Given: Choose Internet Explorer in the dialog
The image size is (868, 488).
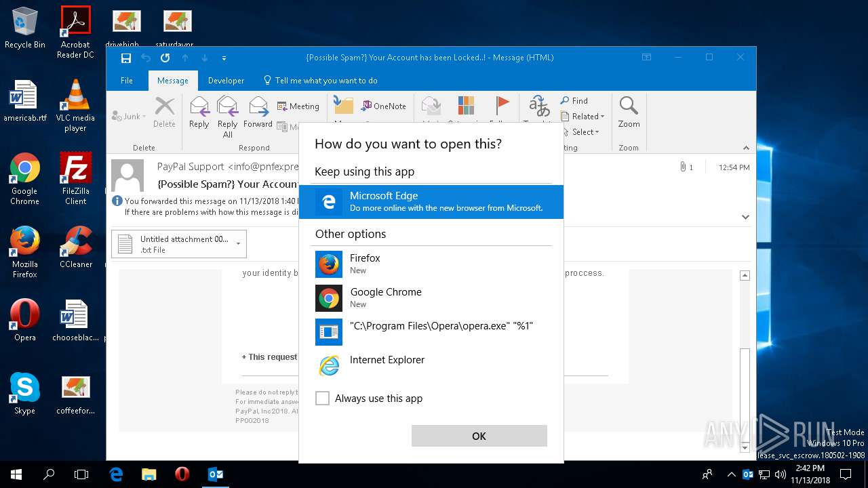Looking at the screenshot, I should (x=431, y=366).
